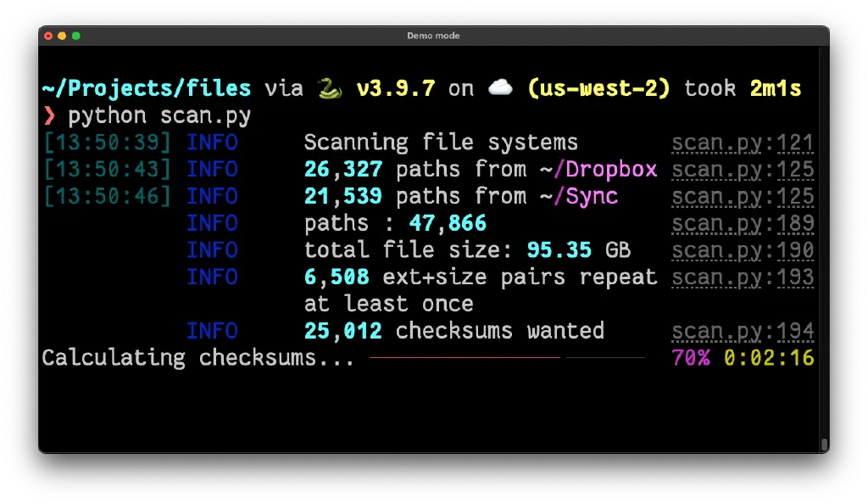Click the '[13:50:43]' timestamp
The image size is (868, 504).
pos(108,169)
